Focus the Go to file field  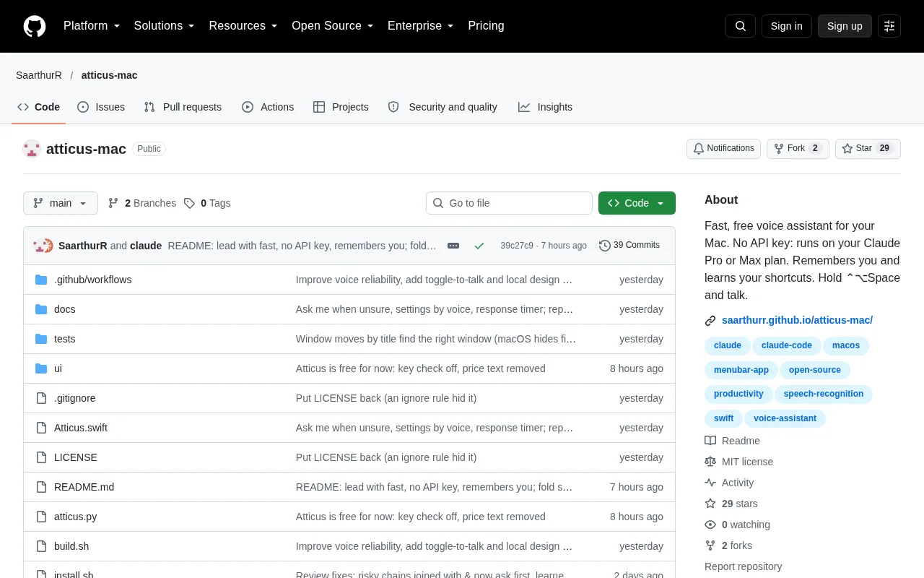509,203
